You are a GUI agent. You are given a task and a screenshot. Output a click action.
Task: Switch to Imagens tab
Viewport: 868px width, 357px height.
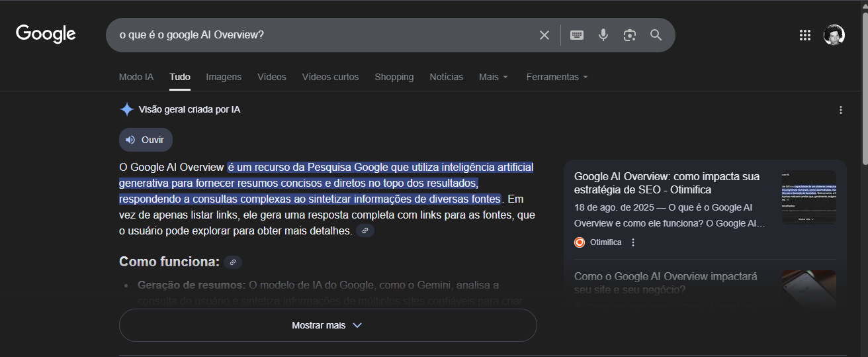point(224,77)
